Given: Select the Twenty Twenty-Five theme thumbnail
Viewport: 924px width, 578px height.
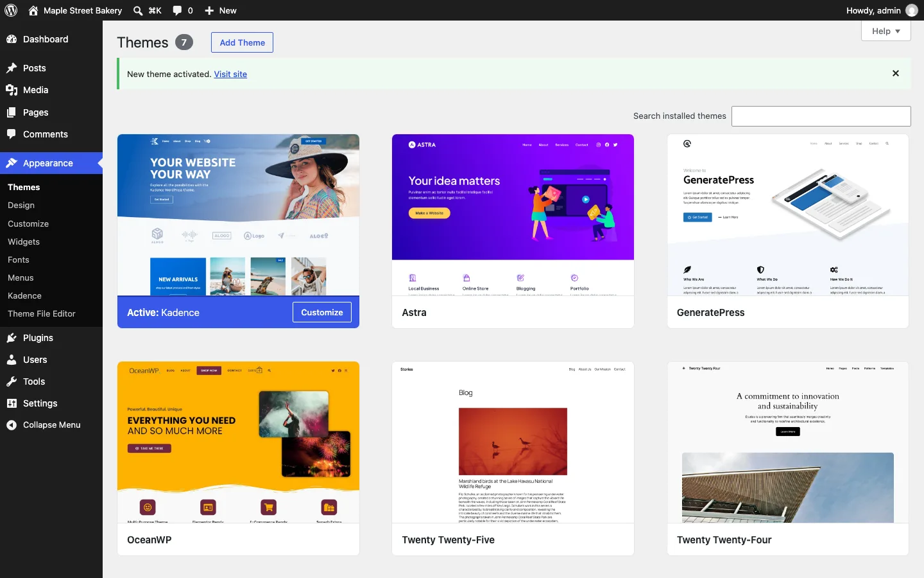Looking at the screenshot, I should pos(513,442).
